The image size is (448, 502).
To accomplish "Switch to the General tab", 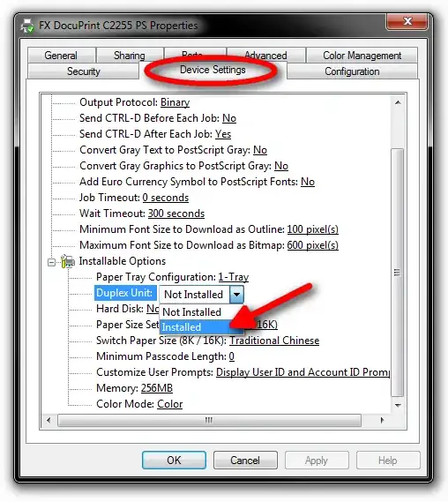I will [61, 56].
